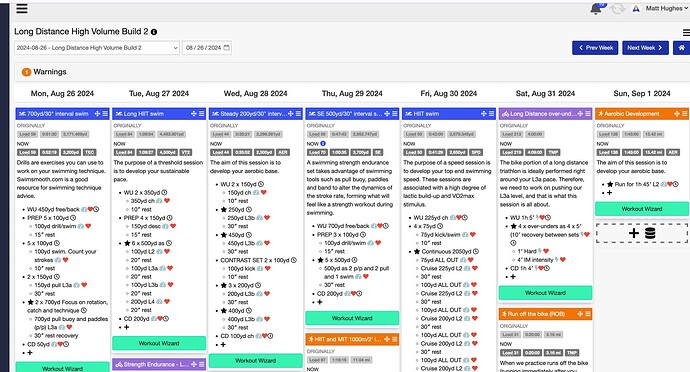The width and height of the screenshot is (690, 372).
Task: Click VT2 tag on Long HIIT swim
Action: click(x=186, y=152)
